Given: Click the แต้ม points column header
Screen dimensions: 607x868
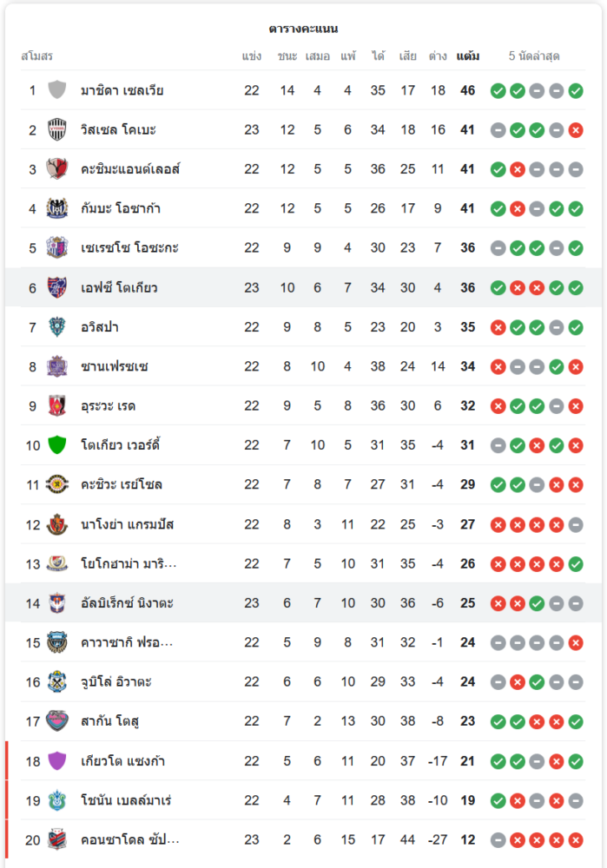Looking at the screenshot, I should 467,56.
